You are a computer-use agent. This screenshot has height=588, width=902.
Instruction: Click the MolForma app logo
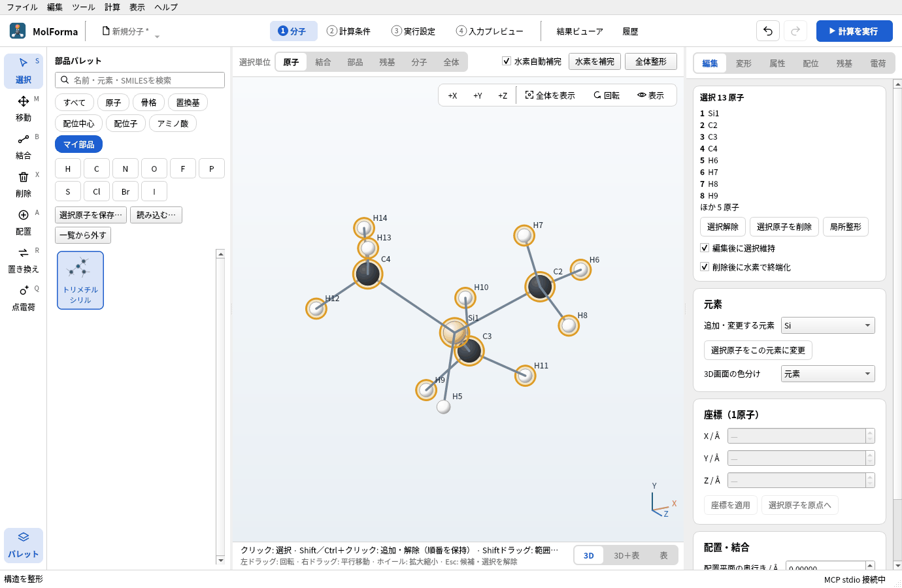pyautogui.click(x=18, y=31)
